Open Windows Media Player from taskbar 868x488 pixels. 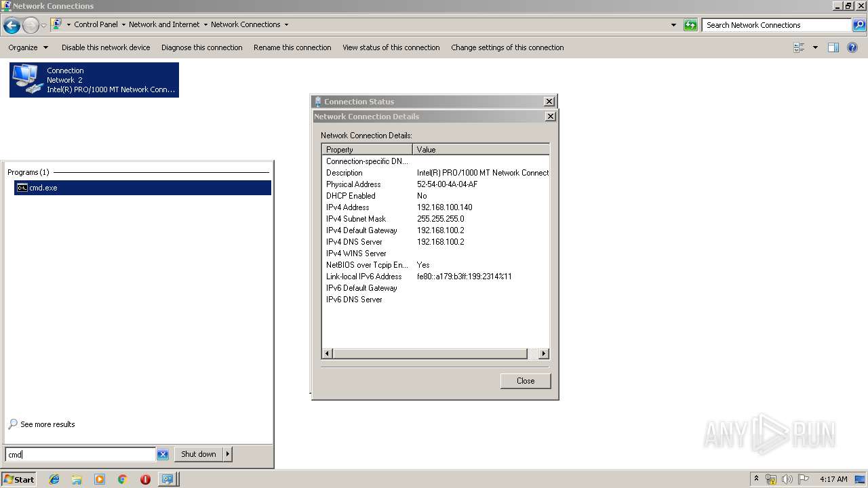tap(100, 479)
